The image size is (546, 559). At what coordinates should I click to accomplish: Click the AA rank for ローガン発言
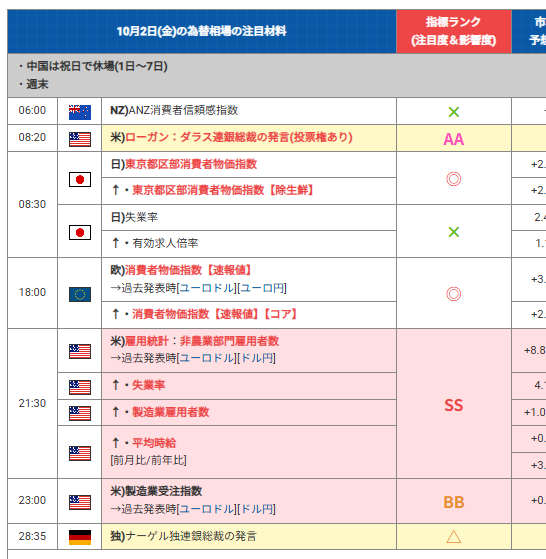pyautogui.click(x=454, y=139)
